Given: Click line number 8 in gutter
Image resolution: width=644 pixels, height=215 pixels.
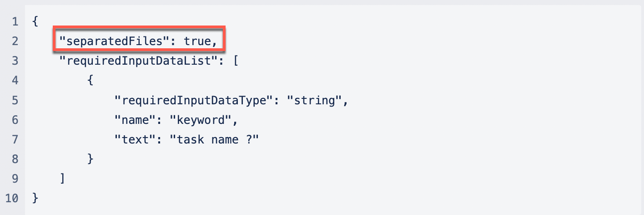Looking at the screenshot, I should tap(15, 159).
